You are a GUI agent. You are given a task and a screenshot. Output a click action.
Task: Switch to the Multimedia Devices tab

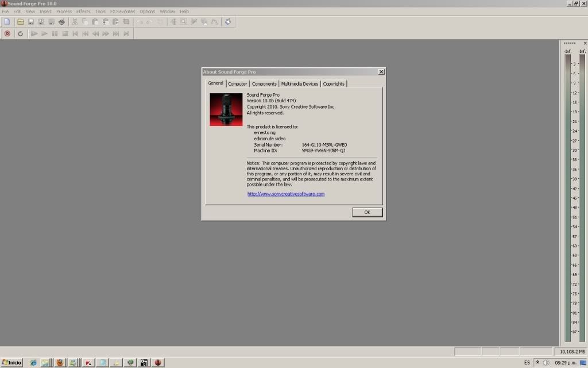pyautogui.click(x=300, y=84)
